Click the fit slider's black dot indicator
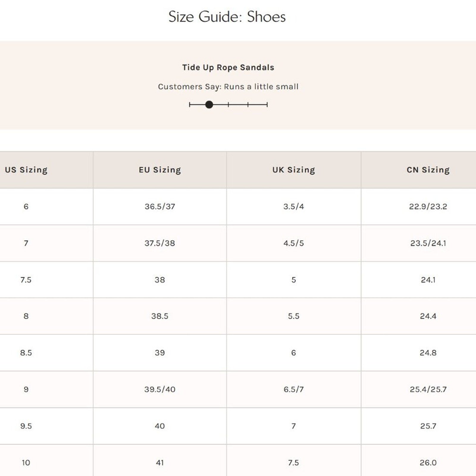The image size is (476, 476). (x=209, y=105)
